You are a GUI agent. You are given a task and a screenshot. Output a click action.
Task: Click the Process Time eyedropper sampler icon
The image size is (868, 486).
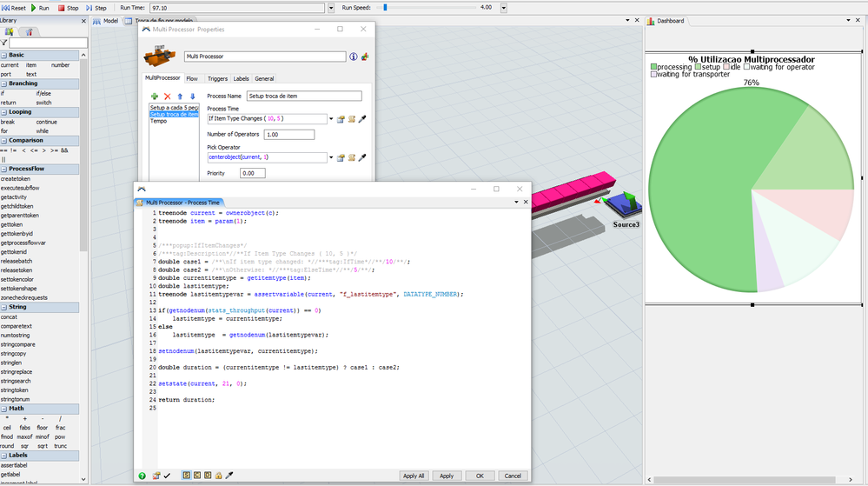coord(362,118)
